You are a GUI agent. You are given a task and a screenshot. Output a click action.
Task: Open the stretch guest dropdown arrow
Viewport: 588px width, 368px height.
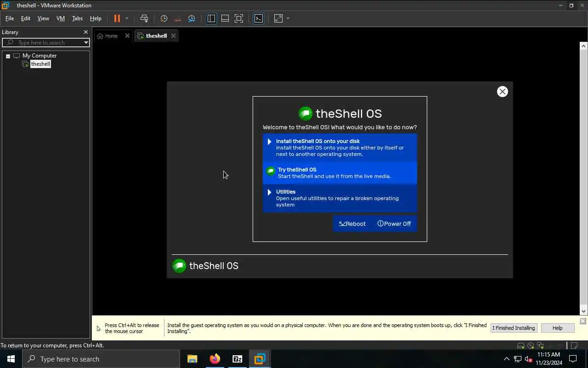[288, 18]
